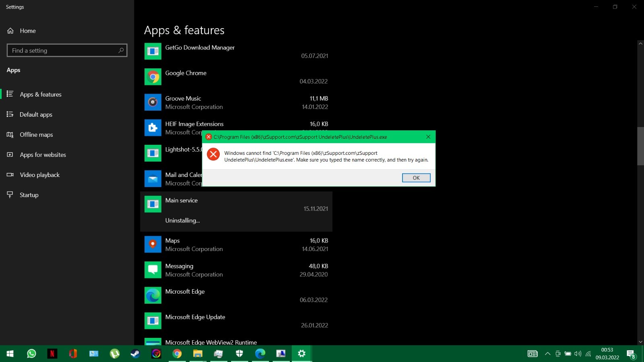Open Steam from the taskbar
The height and width of the screenshot is (362, 644).
135,354
